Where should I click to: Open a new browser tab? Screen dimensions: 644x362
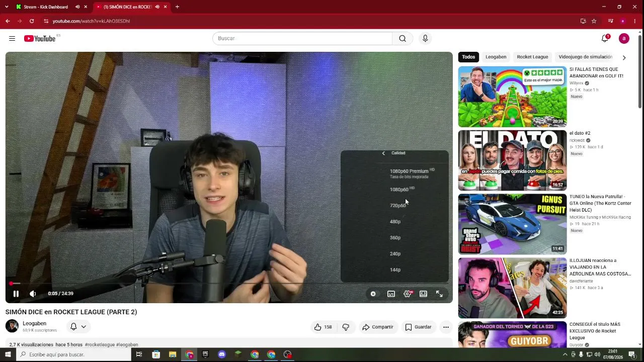point(177,7)
